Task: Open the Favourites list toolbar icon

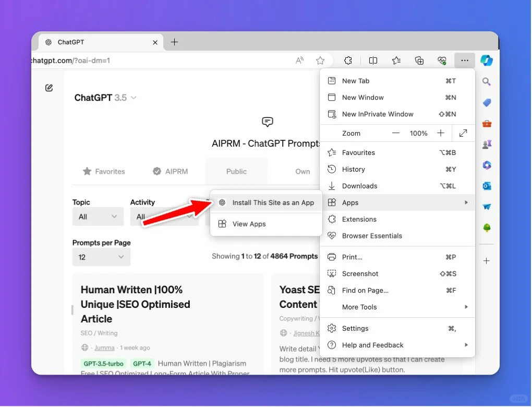Action: [396, 61]
